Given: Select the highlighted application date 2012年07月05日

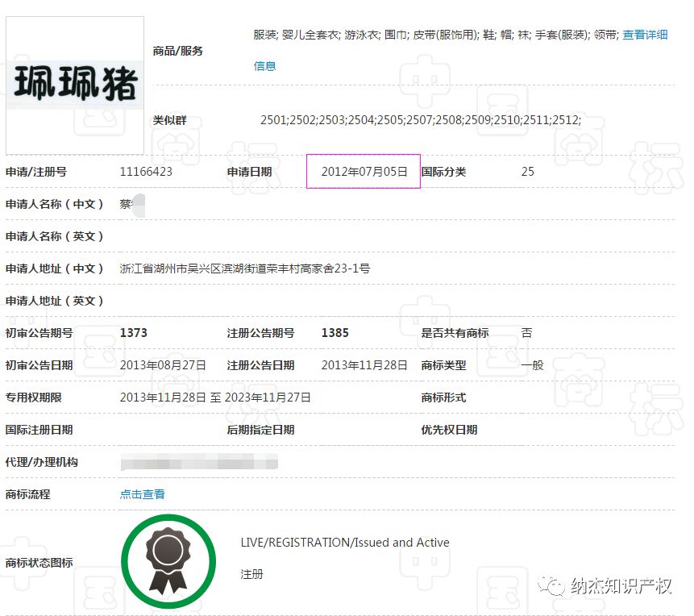Looking at the screenshot, I should click(x=363, y=171).
